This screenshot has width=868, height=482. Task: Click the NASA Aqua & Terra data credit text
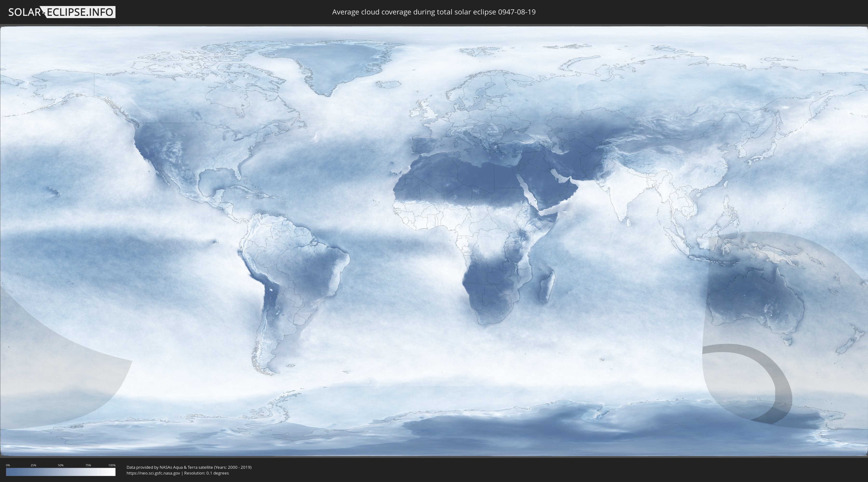[x=189, y=467]
